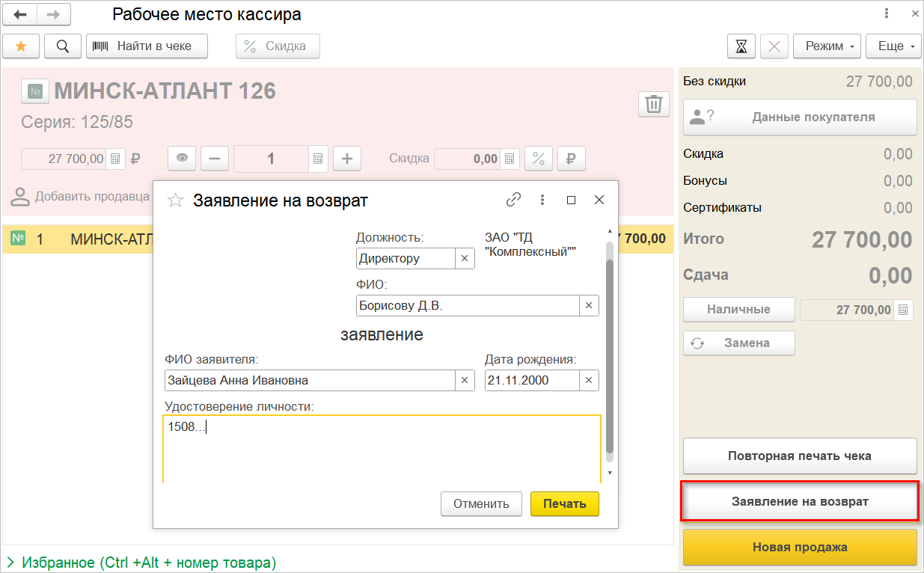Click the 'Удостоверение личности' text area

[x=382, y=449]
